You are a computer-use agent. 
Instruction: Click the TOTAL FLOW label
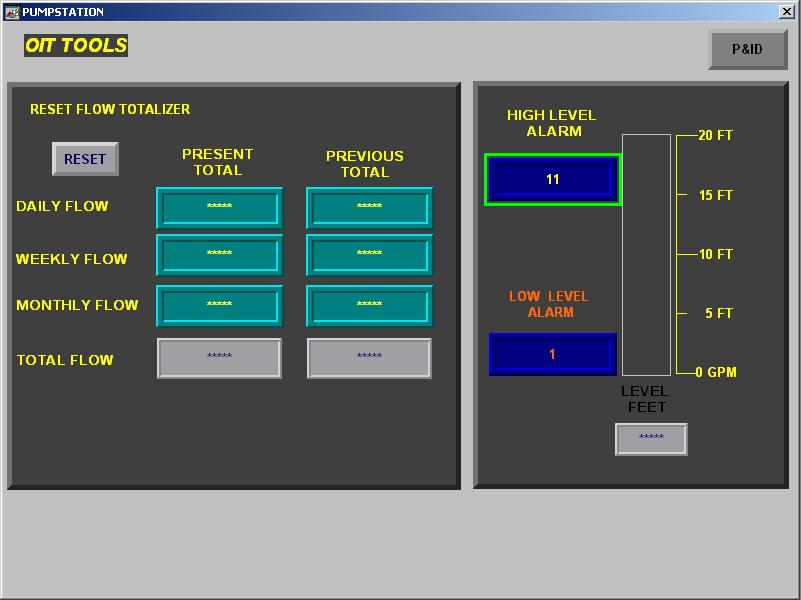[x=65, y=360]
